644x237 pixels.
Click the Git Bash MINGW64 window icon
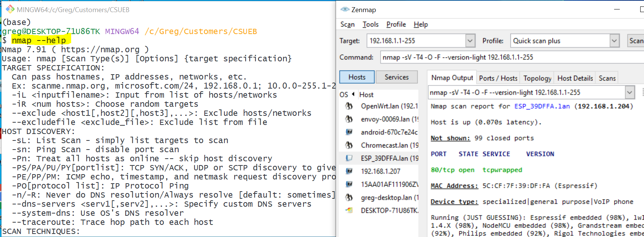pos(10,9)
